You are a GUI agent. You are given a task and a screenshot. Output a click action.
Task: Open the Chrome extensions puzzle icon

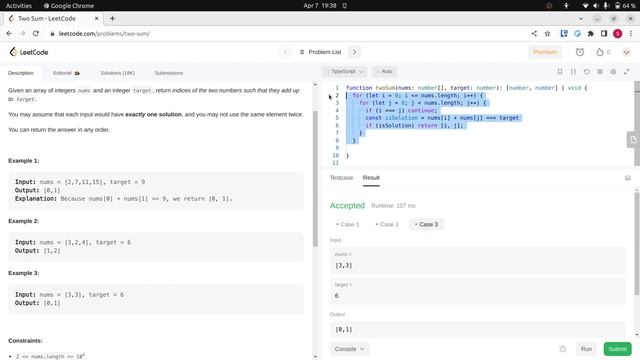point(591,33)
